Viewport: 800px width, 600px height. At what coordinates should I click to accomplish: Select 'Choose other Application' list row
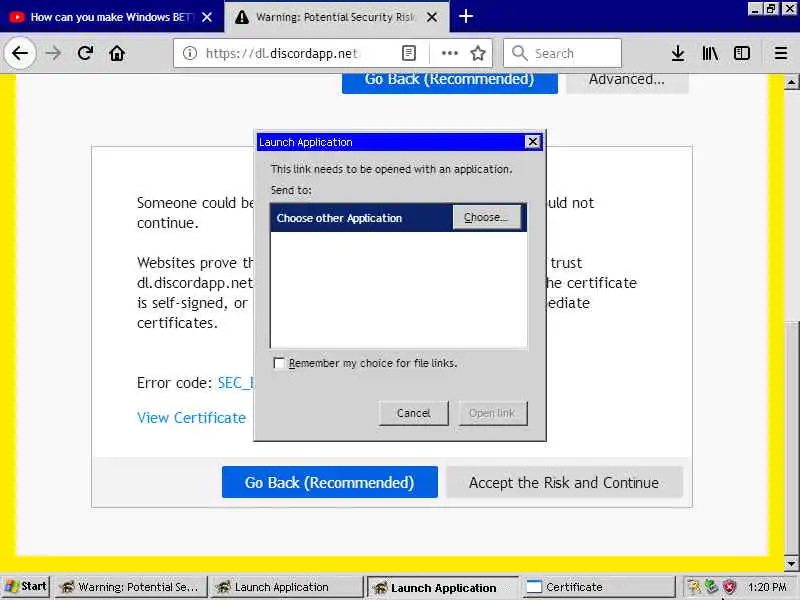pyautogui.click(x=398, y=218)
